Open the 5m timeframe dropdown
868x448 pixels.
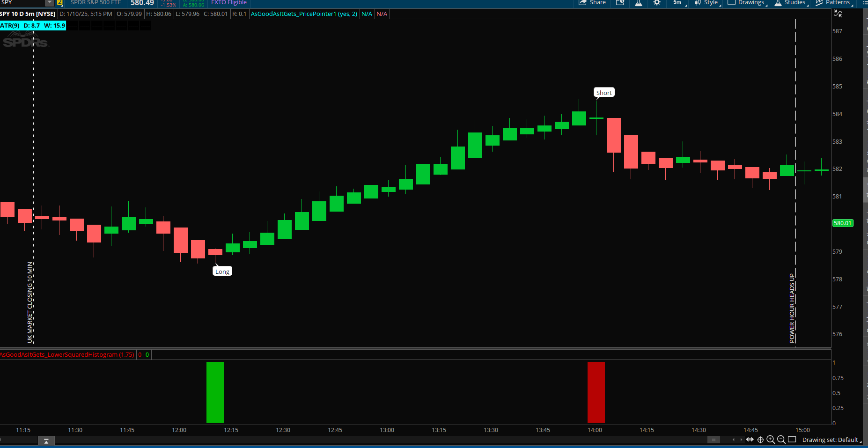[x=679, y=3]
